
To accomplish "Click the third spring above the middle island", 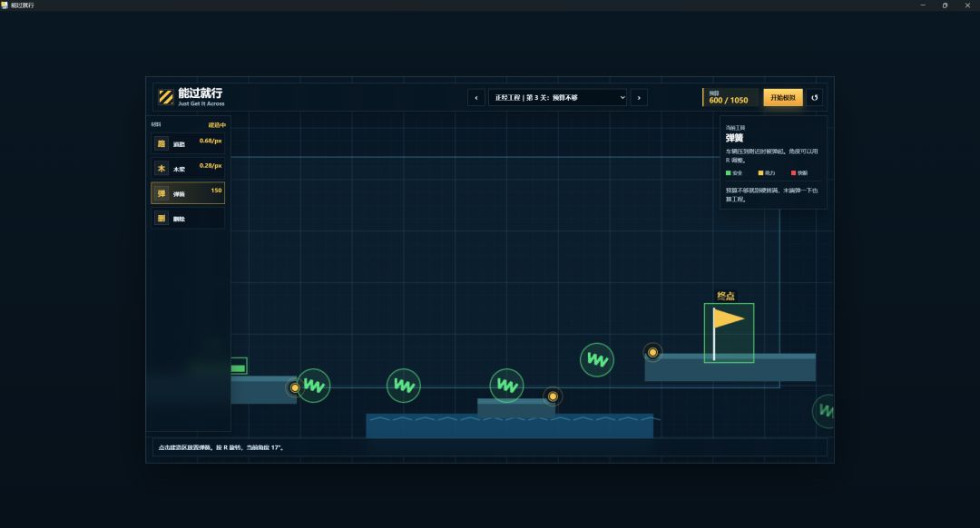I will (507, 386).
